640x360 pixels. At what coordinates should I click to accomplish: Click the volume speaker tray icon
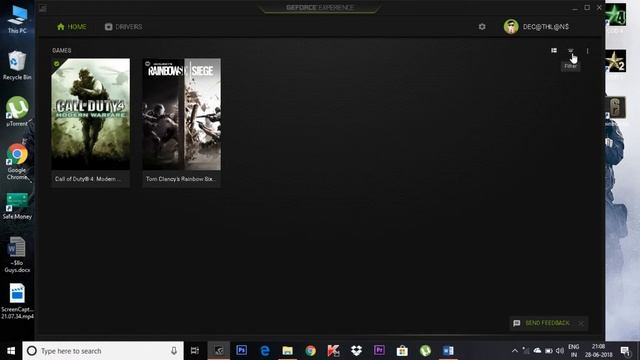(560, 351)
